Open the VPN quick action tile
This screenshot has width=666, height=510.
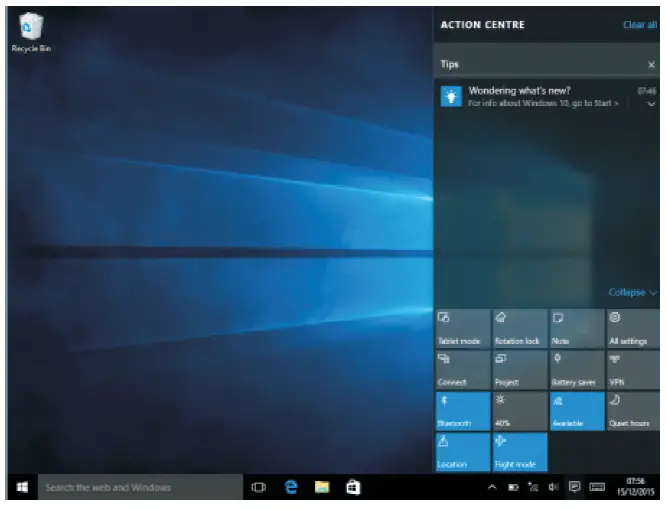(634, 369)
